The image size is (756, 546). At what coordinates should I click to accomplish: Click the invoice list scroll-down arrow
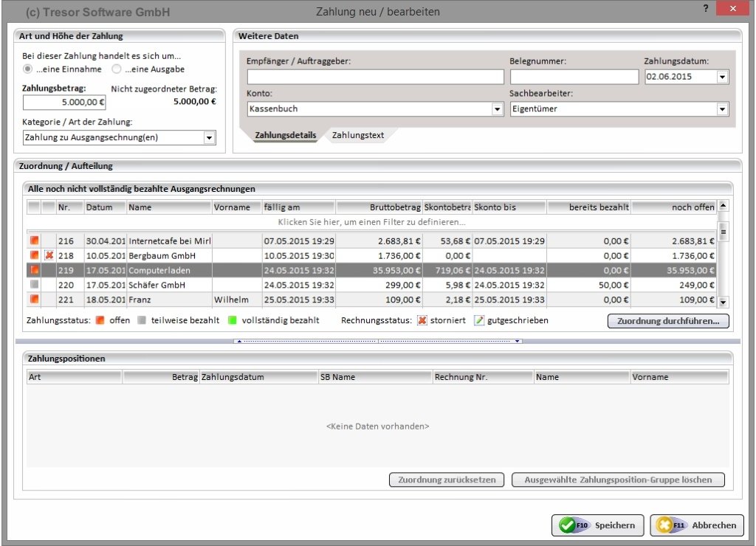pos(723,303)
